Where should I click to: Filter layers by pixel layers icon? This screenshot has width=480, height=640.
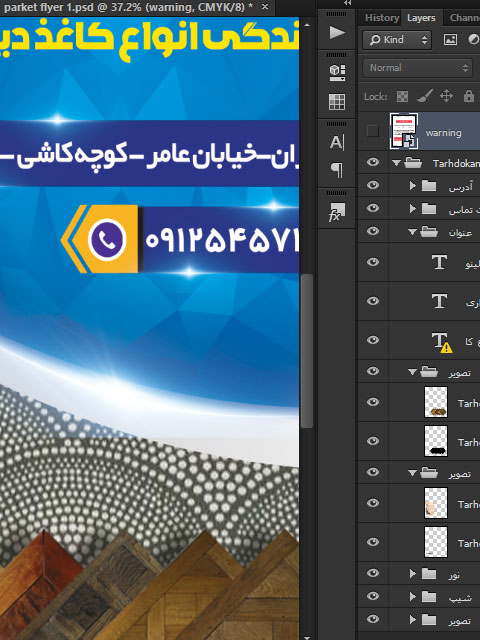(x=450, y=40)
